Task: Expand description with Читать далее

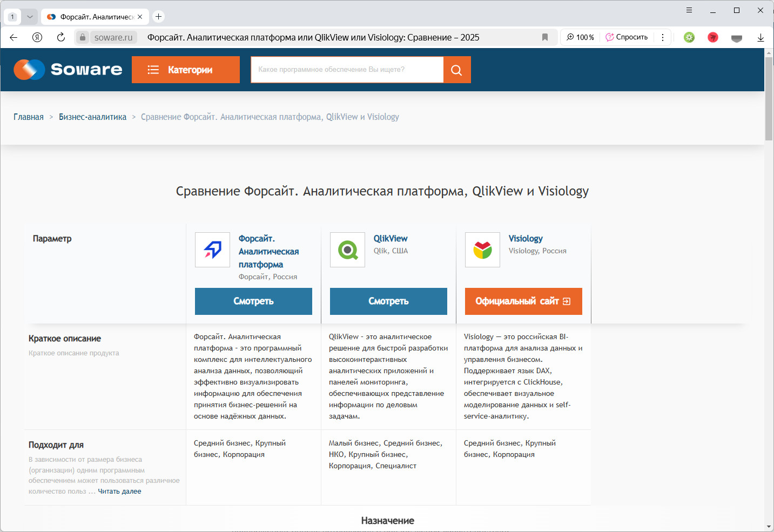Action: pyautogui.click(x=119, y=491)
